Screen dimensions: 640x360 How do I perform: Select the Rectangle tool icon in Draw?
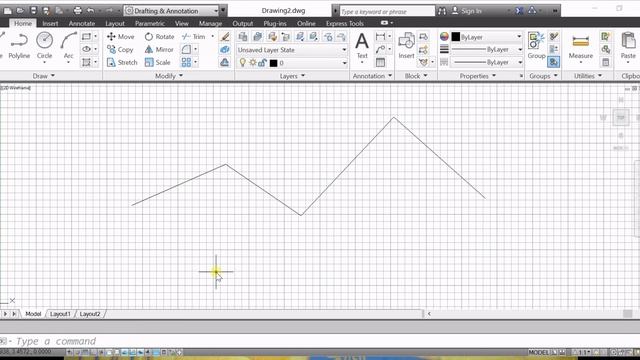[x=86, y=37]
